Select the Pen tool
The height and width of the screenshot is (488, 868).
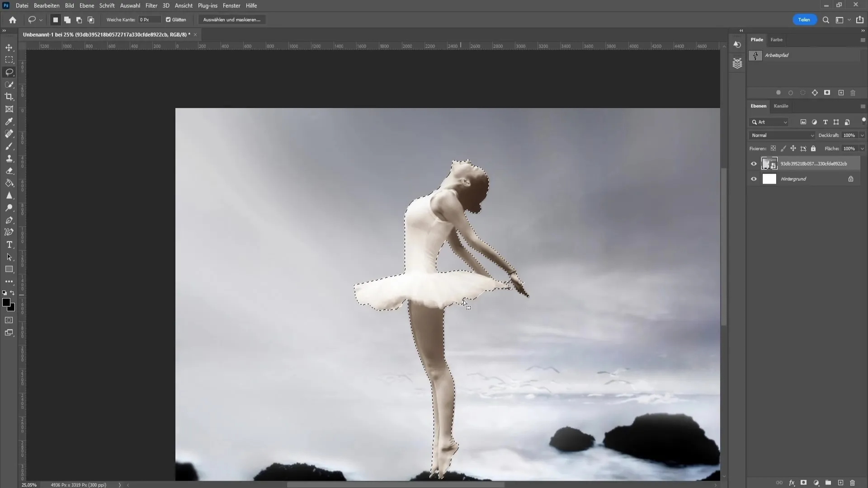[9, 221]
